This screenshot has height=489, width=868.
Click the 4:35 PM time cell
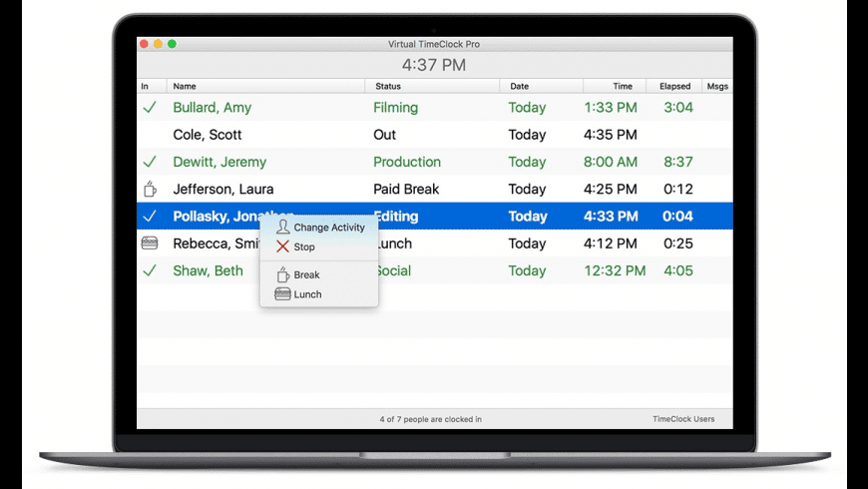[x=611, y=135]
